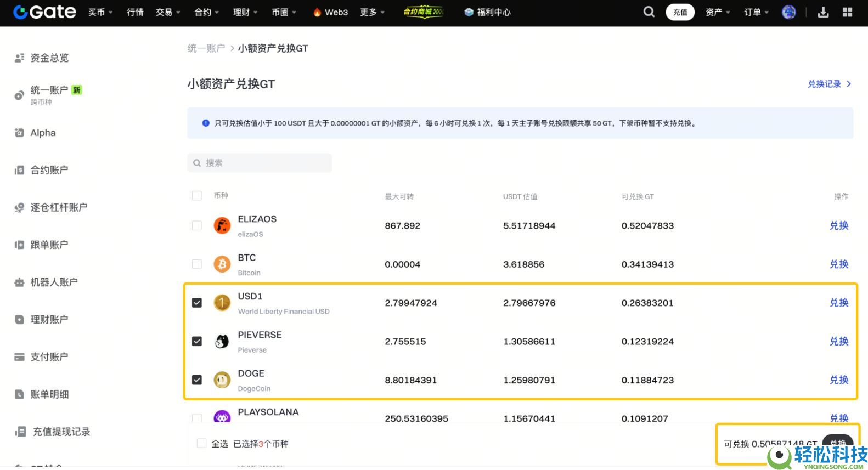Expand the 理财 dropdown menu
The height and width of the screenshot is (470, 868).
245,12
